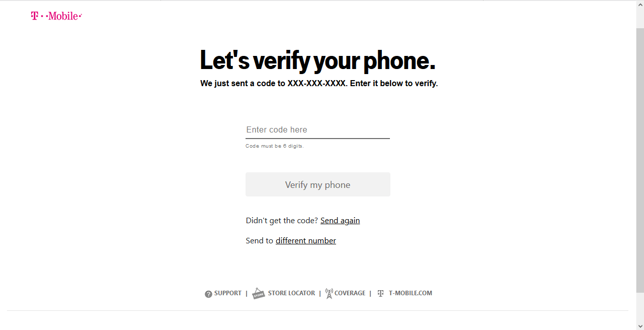Click the 'We just sent a code' message
Image resolution: width=644 pixels, height=330 pixels.
[319, 84]
